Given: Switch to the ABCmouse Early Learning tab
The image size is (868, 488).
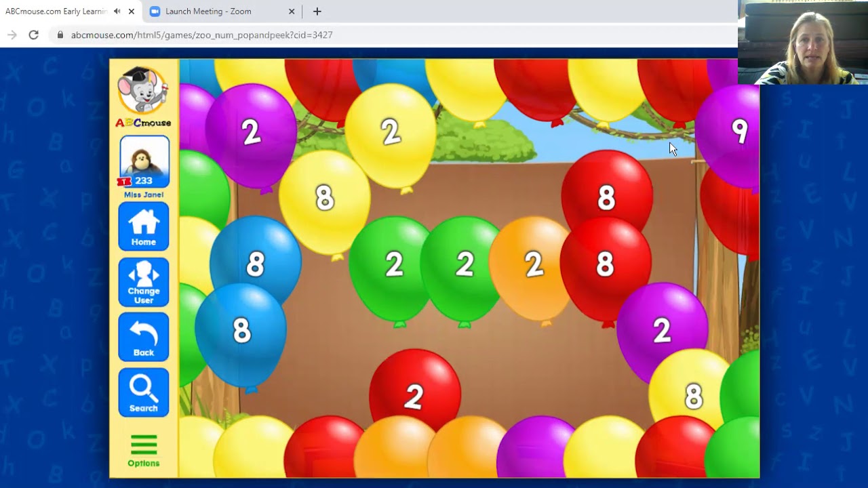Looking at the screenshot, I should tap(57, 12).
